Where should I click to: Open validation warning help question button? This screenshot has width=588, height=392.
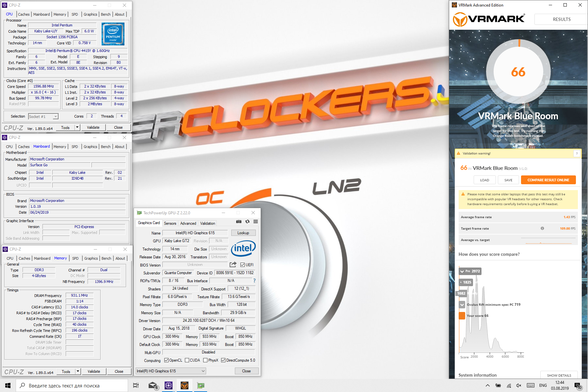pos(577,153)
